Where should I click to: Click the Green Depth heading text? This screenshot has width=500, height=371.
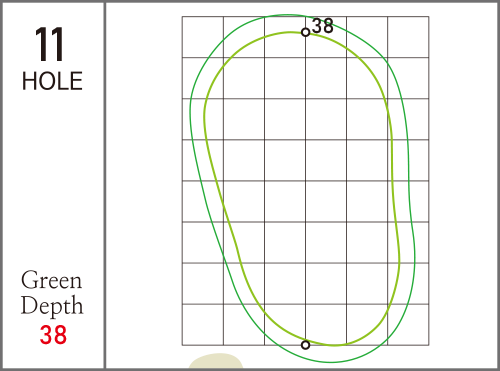[52, 293]
